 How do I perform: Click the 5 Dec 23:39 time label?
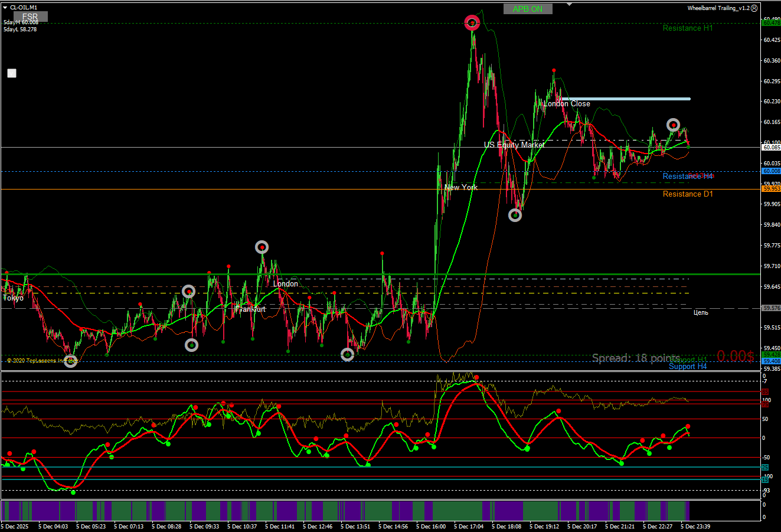pyautogui.click(x=695, y=526)
